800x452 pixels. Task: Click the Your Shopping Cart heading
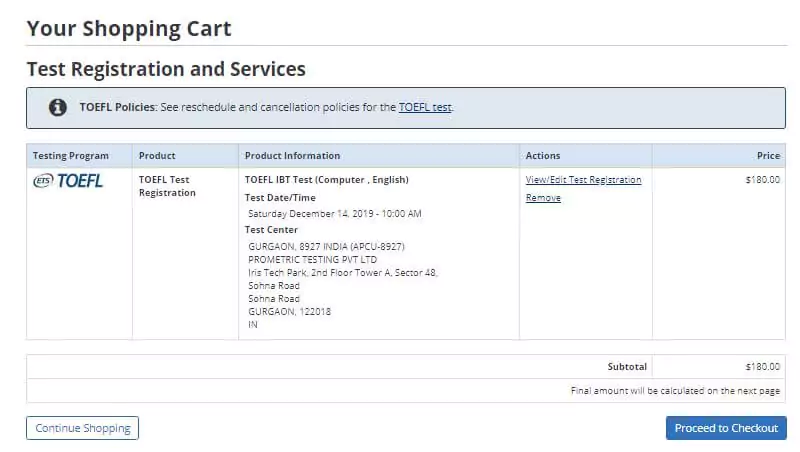tap(129, 28)
